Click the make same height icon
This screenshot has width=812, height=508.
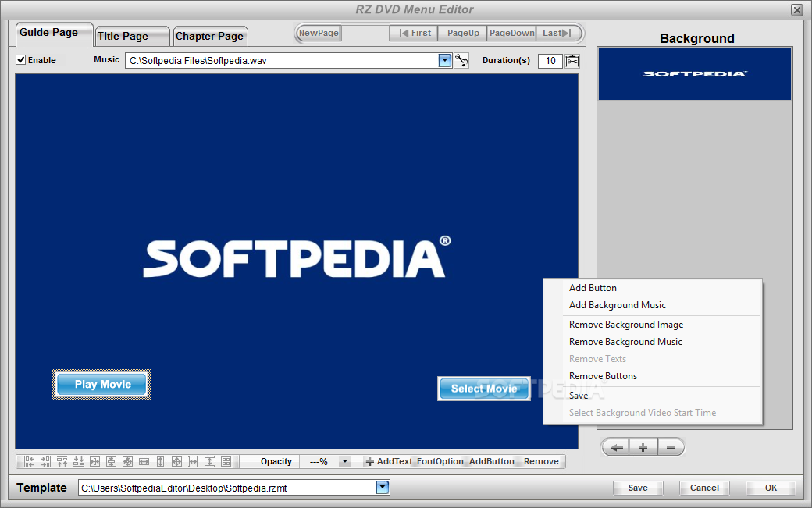(x=161, y=461)
